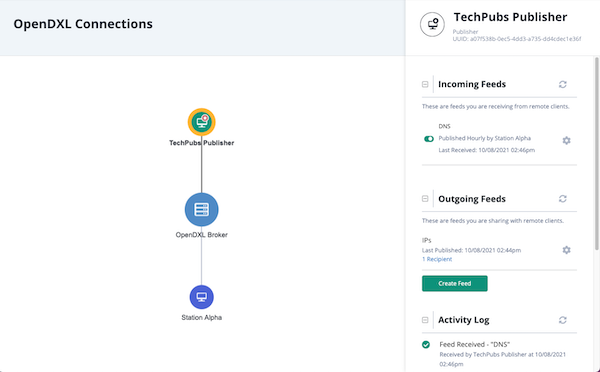The image size is (600, 372).
Task: Select the TechPubs Publisher node icon
Action: [x=202, y=122]
